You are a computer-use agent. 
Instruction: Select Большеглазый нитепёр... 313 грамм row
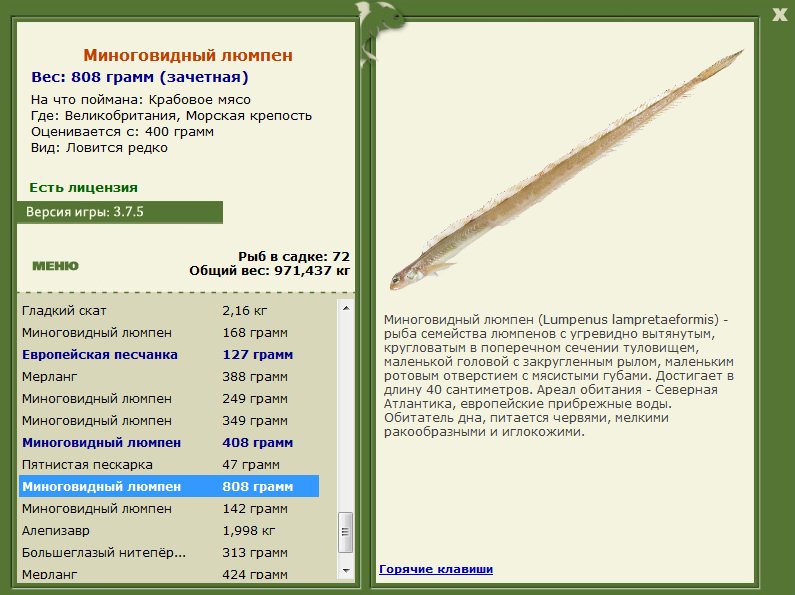[x=169, y=552]
